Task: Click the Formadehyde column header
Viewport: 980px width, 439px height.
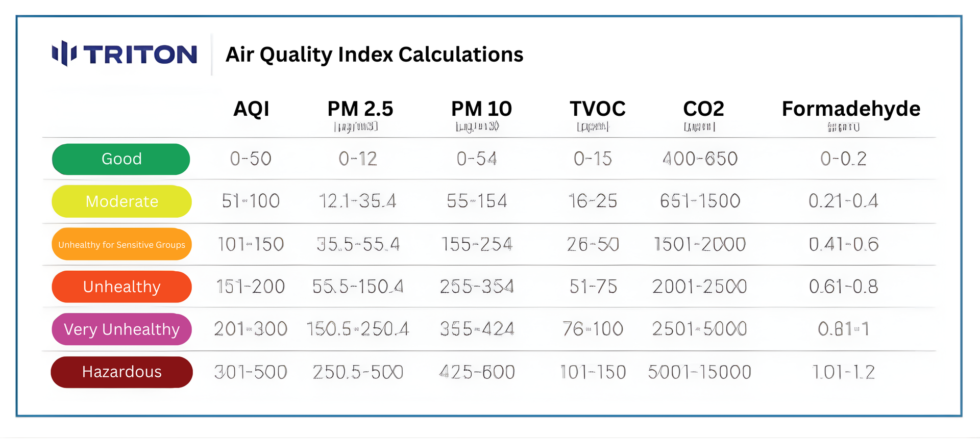Action: [x=851, y=109]
